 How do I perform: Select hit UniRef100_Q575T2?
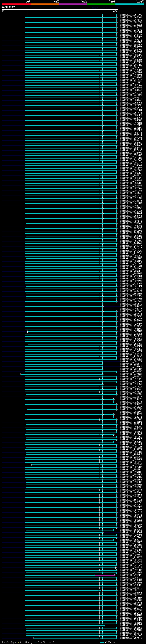point(131,638)
